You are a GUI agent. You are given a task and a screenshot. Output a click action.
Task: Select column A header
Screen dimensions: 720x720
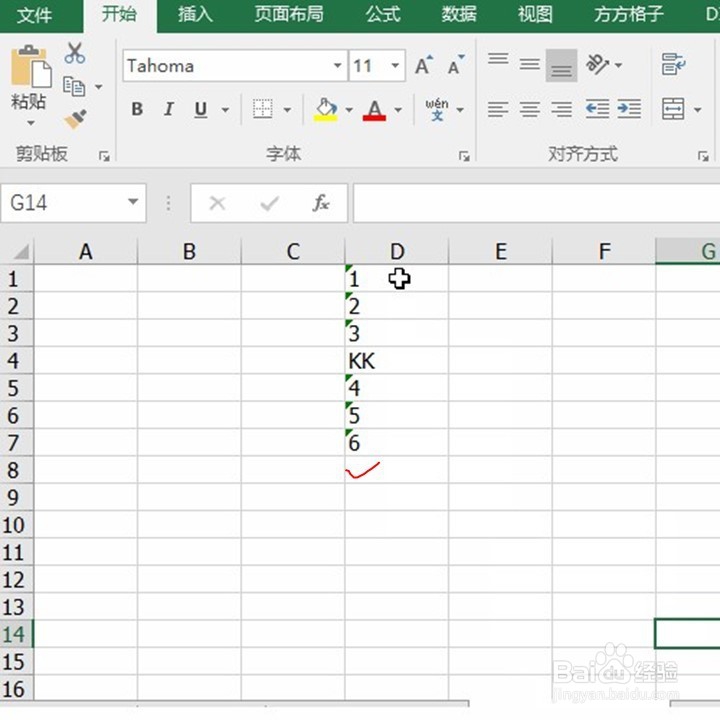85,252
